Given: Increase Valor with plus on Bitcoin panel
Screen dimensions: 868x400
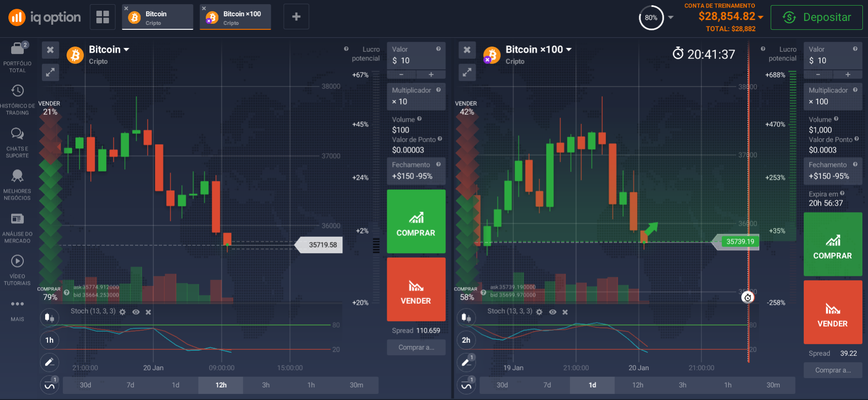Looking at the screenshot, I should pyautogui.click(x=431, y=74).
